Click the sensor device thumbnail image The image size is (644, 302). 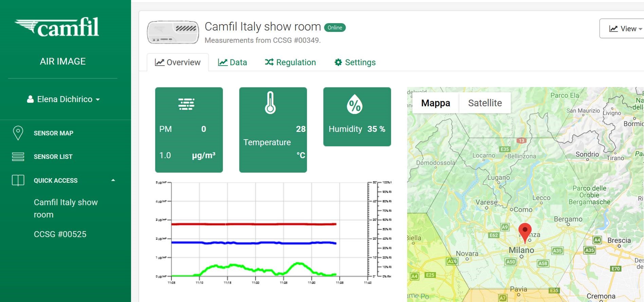pos(173,32)
